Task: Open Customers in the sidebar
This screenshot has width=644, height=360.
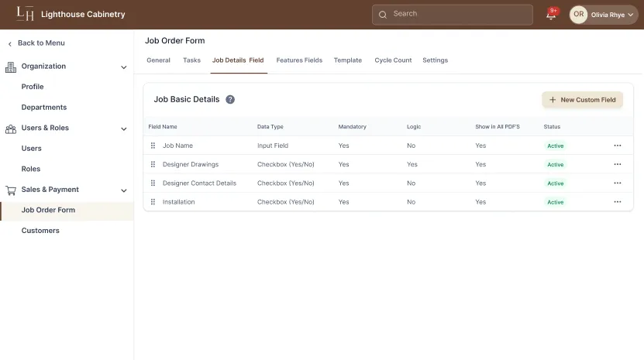Action: click(40, 231)
